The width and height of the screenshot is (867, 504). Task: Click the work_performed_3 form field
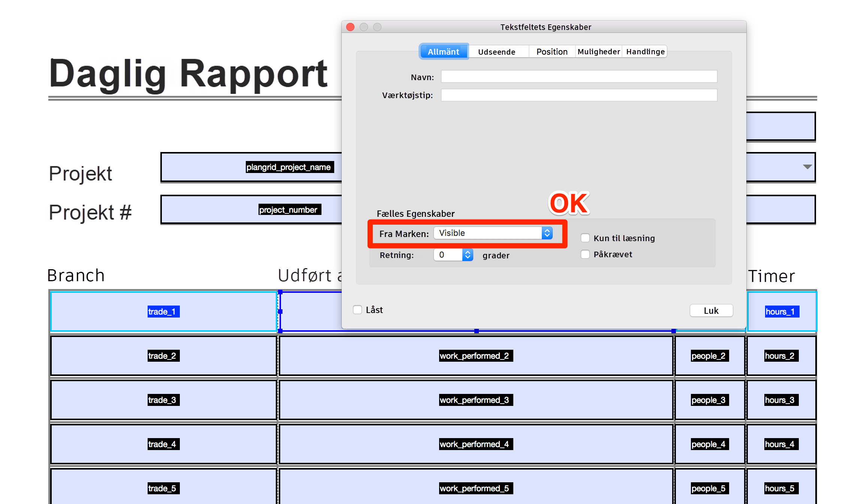[x=475, y=400]
